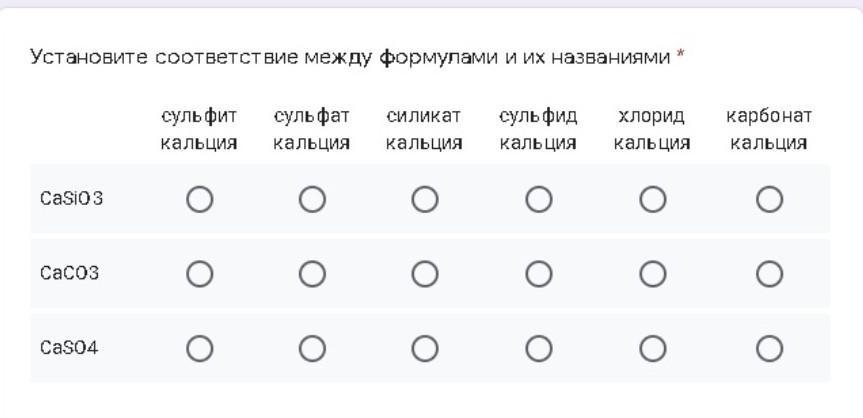Mark силикат кальция for CaSO4
Viewport: 863px width, 418px height.
coord(425,348)
